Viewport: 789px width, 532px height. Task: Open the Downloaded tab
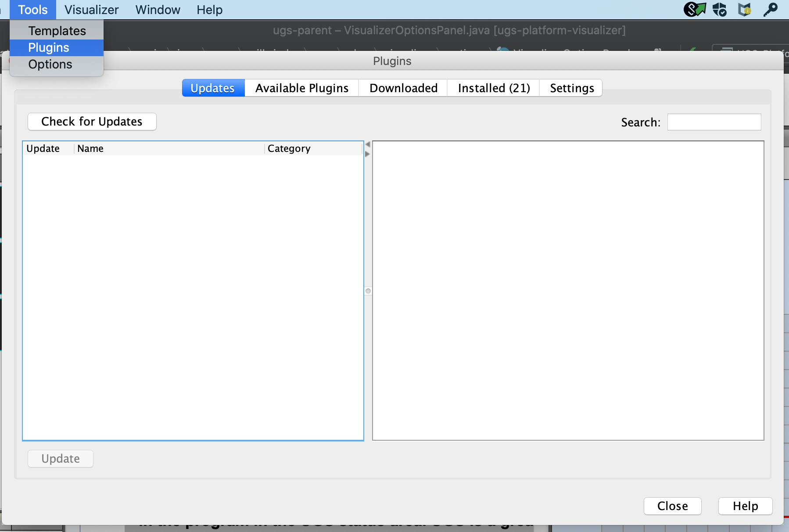click(x=403, y=88)
